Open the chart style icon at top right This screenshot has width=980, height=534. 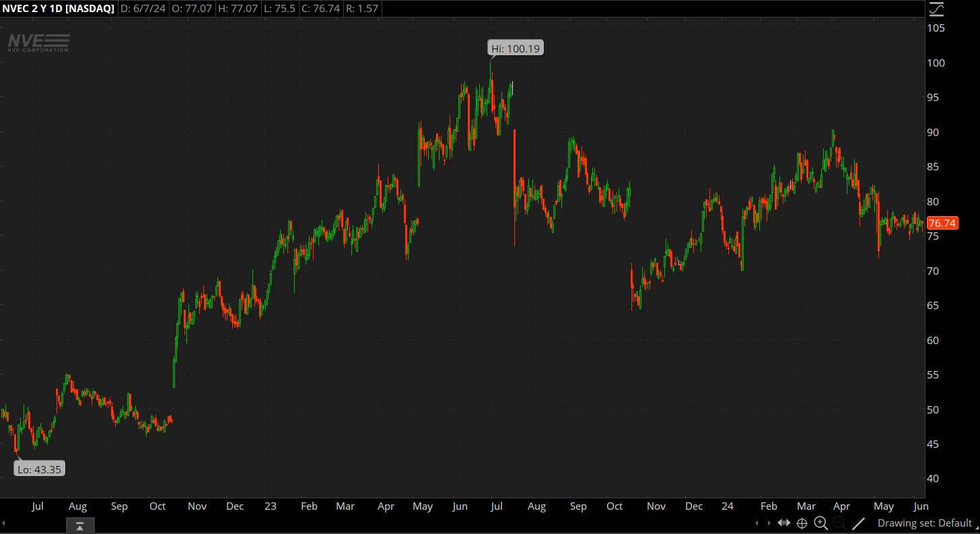coord(936,9)
